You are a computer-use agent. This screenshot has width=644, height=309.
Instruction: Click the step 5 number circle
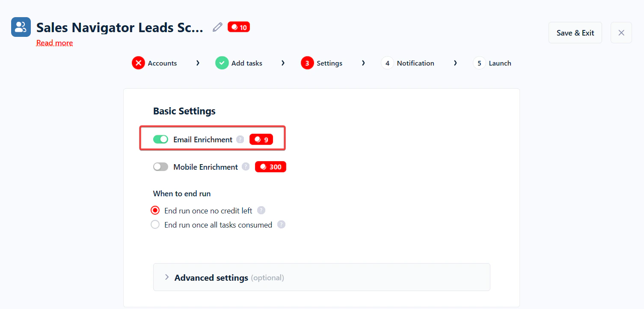(x=479, y=63)
